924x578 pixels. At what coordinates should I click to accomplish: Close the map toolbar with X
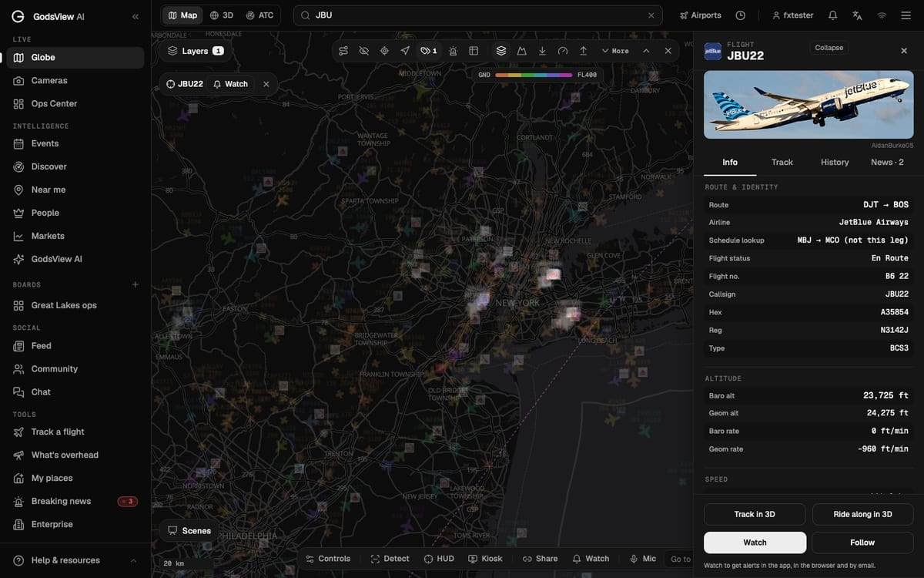click(668, 51)
